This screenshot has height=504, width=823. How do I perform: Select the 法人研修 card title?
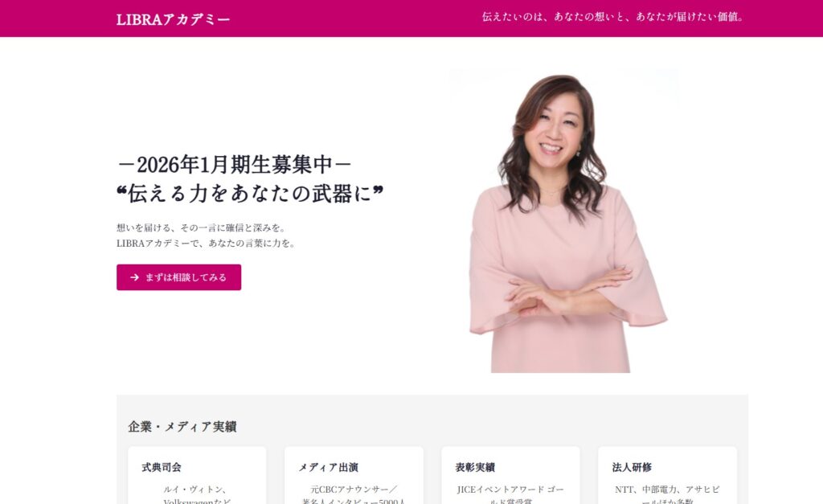pyautogui.click(x=632, y=467)
